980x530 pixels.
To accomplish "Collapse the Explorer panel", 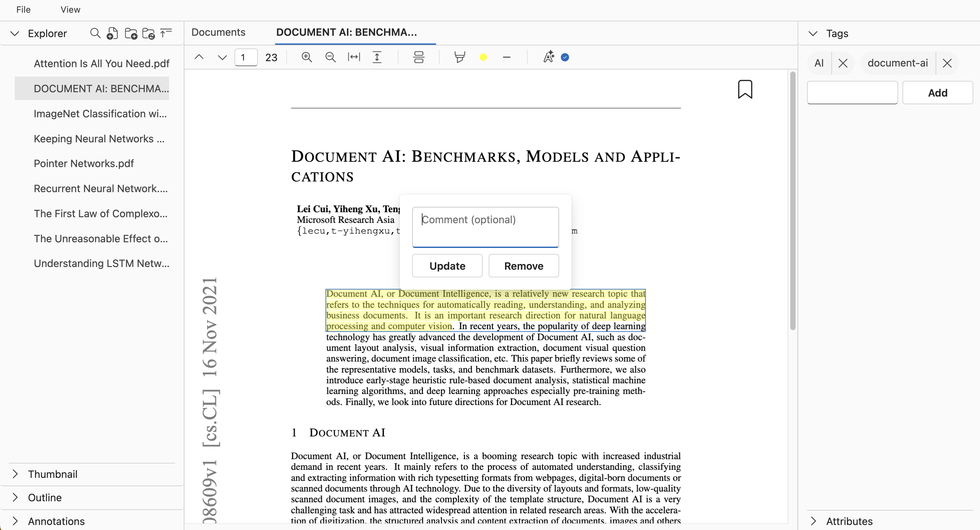I will pyautogui.click(x=15, y=33).
